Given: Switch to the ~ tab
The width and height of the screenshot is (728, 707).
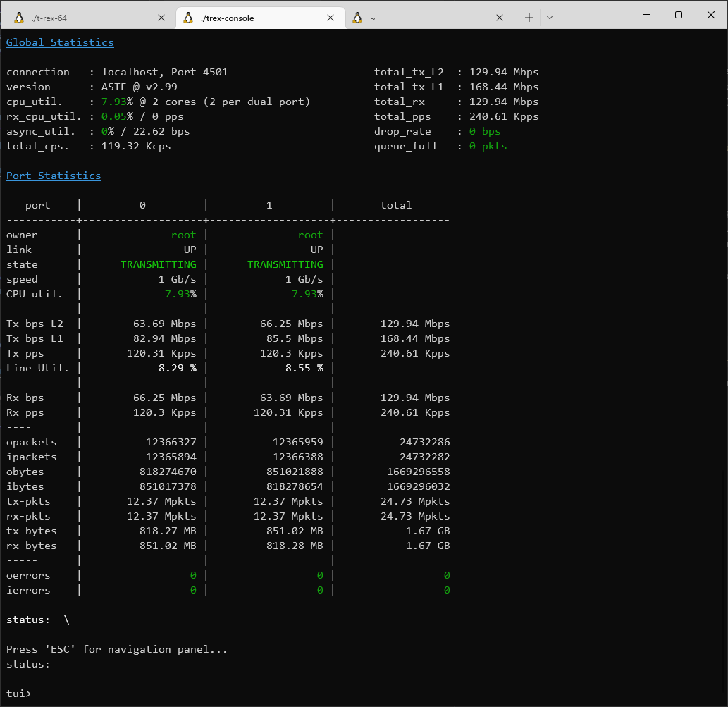Looking at the screenshot, I should [x=427, y=18].
